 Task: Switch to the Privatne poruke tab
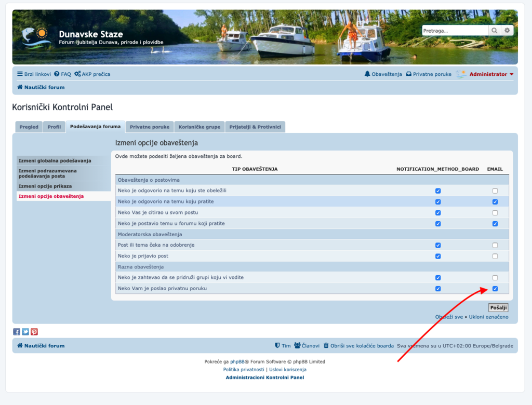tap(150, 127)
